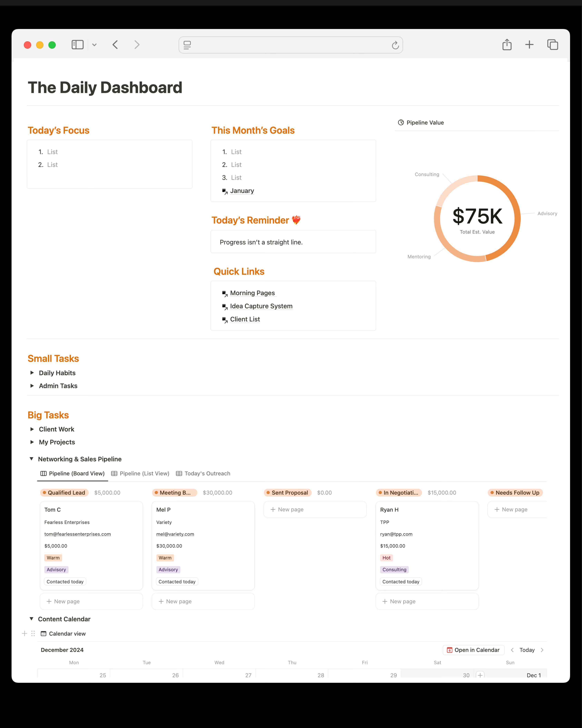Click the mel@variety.com email link
582x728 pixels.
175,534
